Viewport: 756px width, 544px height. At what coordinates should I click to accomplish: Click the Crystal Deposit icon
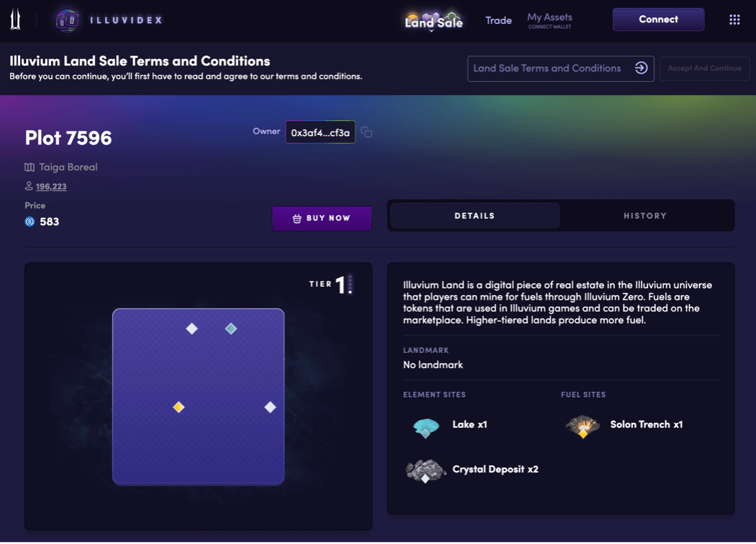[x=425, y=470]
